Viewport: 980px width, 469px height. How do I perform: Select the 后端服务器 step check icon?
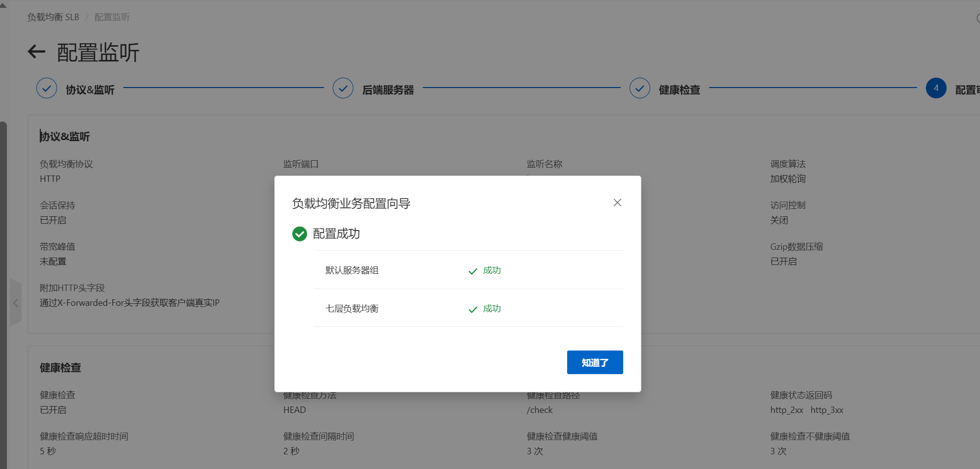[343, 88]
